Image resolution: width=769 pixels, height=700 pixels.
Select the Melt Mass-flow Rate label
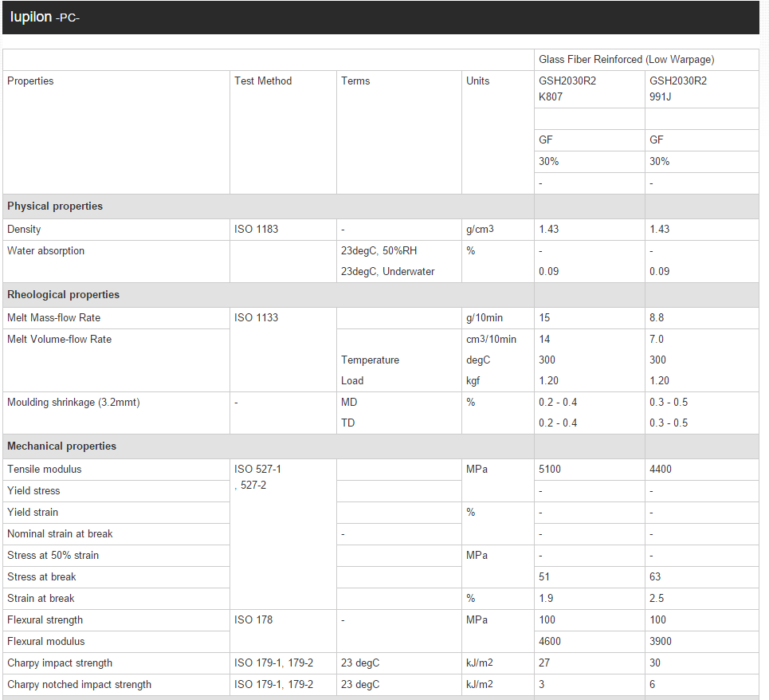(x=53, y=318)
